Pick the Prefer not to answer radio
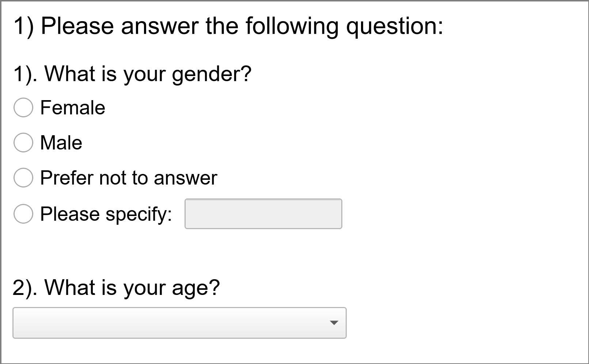 coord(23,178)
